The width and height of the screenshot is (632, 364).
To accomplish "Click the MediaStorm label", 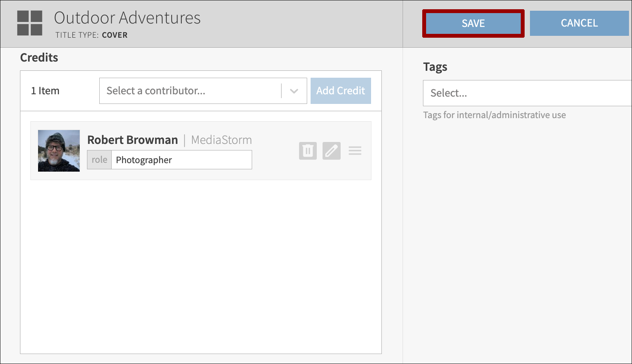I will tap(221, 140).
